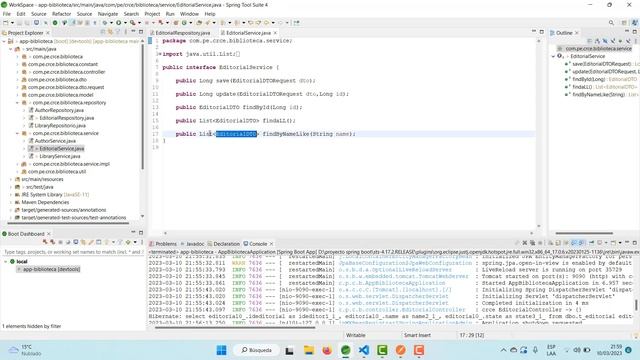The height and width of the screenshot is (360, 640).
Task: Open Firefox from the taskbar
Action: pos(327,350)
